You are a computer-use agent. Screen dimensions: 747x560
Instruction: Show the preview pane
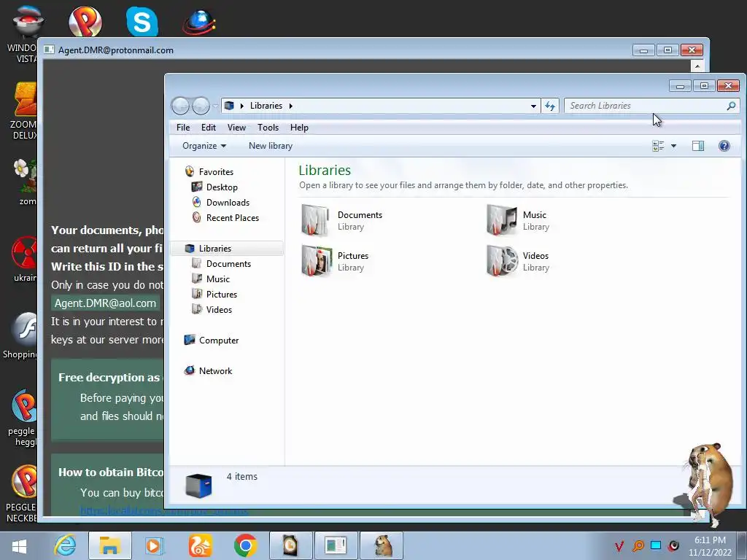[698, 146]
